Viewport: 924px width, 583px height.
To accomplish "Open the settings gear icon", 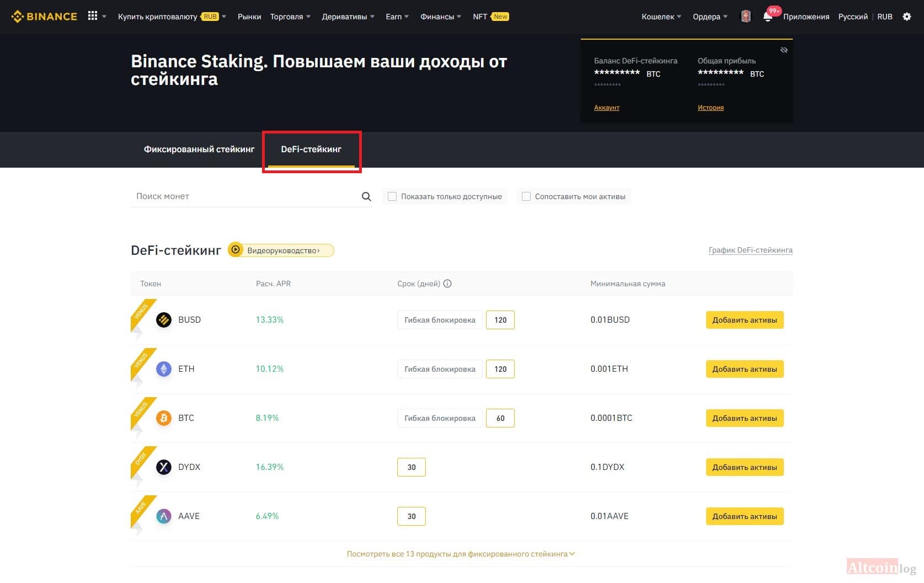I will [x=907, y=17].
